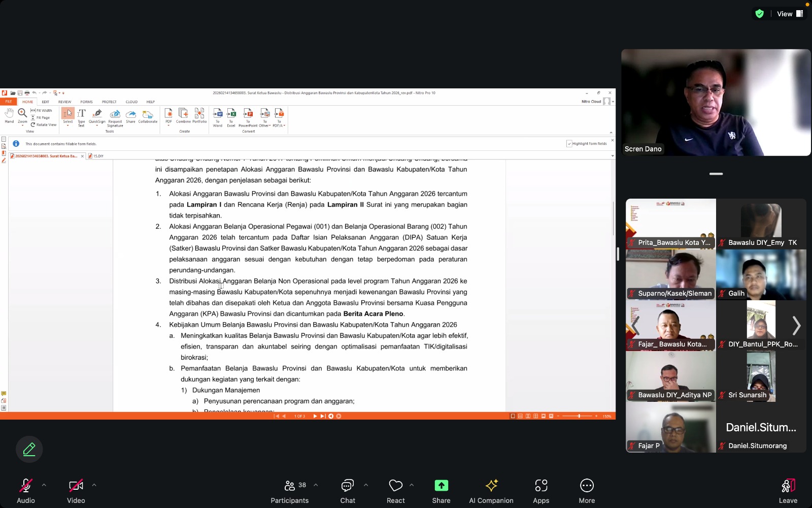
Task: Select the Hand tool in Nitro Pro
Action: click(9, 116)
